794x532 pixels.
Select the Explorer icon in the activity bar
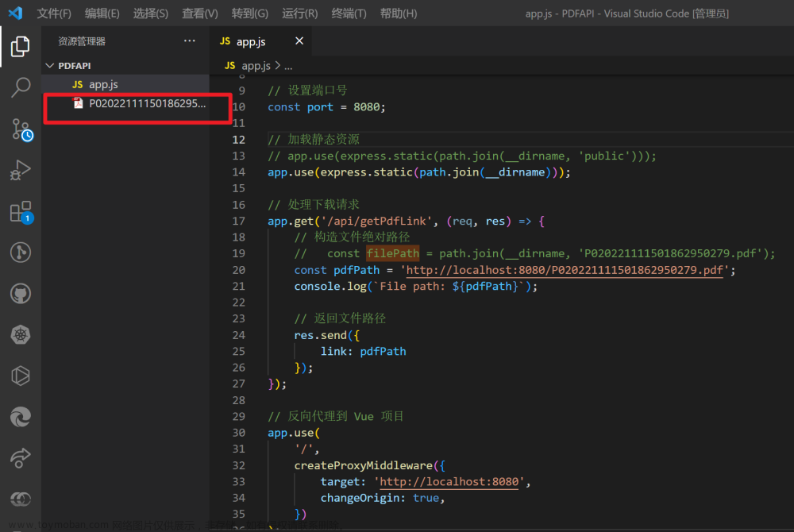click(x=20, y=46)
